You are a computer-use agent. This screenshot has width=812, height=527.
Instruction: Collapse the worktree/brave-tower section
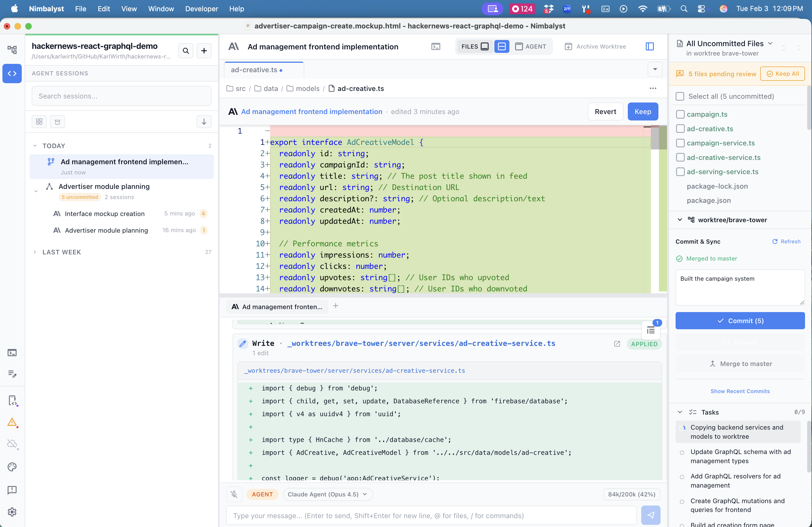(x=680, y=220)
